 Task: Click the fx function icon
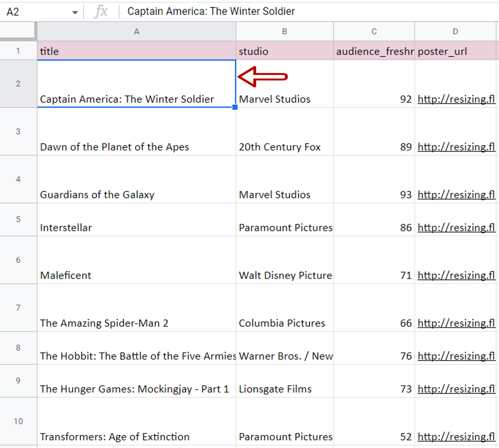point(101,12)
